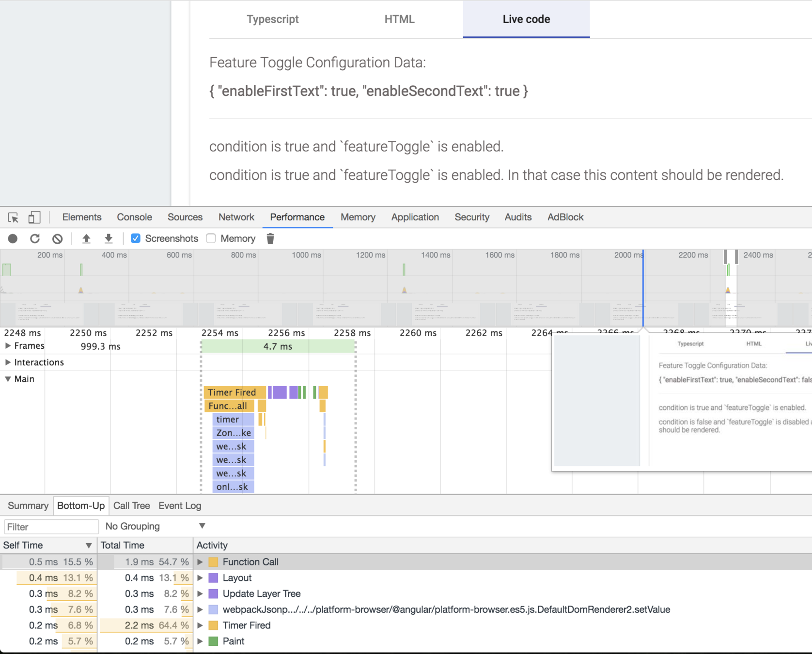The height and width of the screenshot is (654, 812).
Task: Expand the Update Layer Tree row
Action: (200, 593)
